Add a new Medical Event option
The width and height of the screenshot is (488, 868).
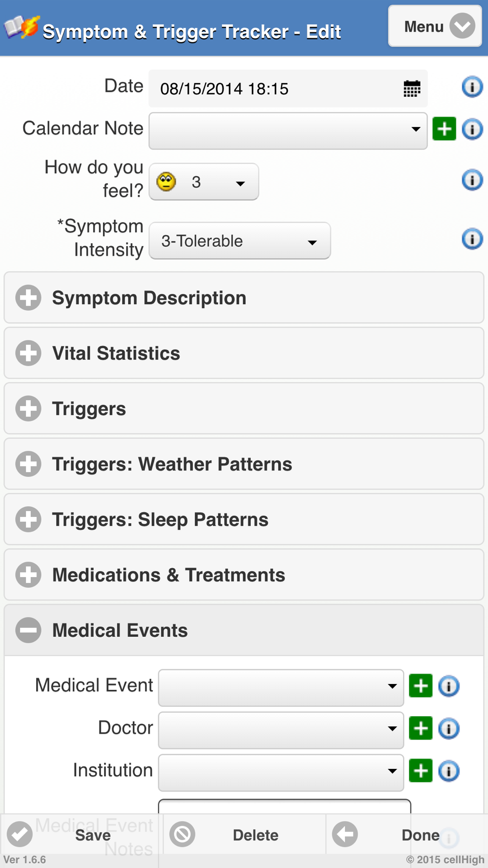pyautogui.click(x=421, y=686)
